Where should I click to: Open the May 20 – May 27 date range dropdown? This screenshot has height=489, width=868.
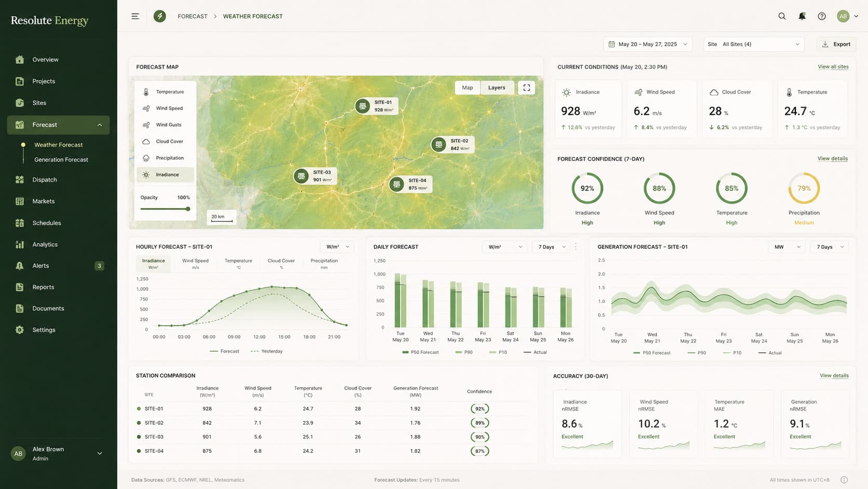(647, 44)
